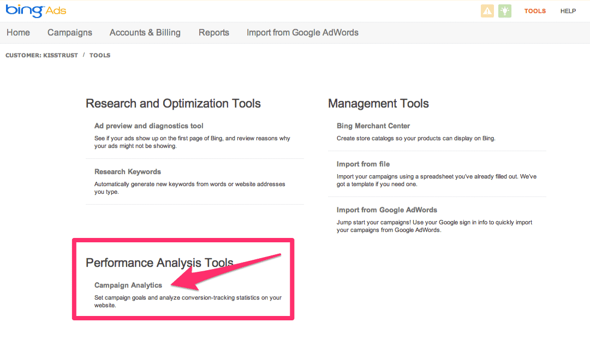
Task: Click text 'Import your campaigns using a spreadsheet'
Action: [x=390, y=176]
